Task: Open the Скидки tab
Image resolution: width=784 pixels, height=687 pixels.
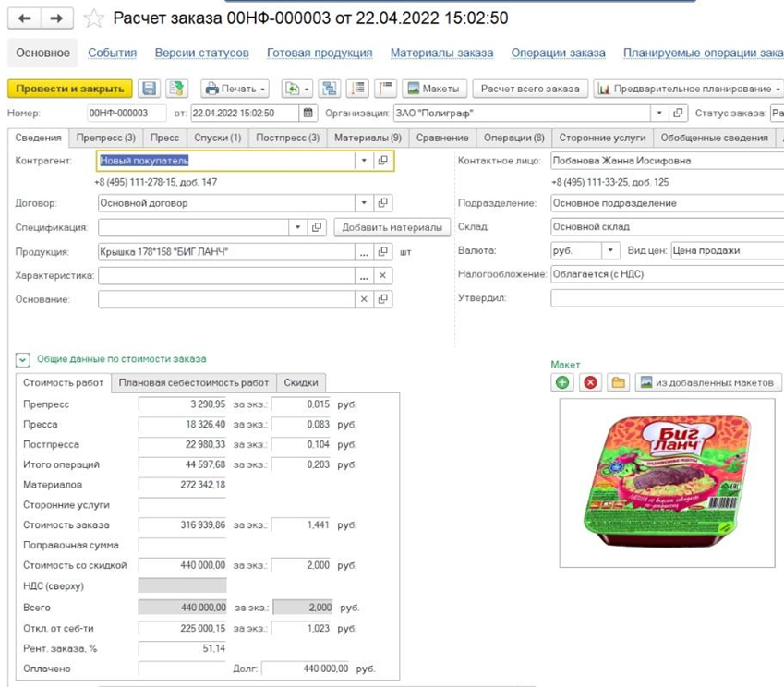Action: [301, 383]
